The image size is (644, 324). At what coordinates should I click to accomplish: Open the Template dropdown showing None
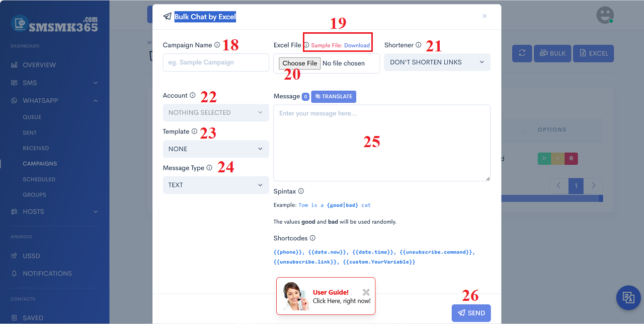216,149
